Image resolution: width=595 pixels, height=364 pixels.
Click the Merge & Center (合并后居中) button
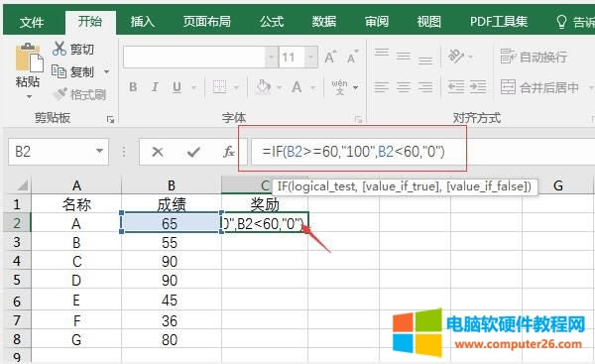539,87
